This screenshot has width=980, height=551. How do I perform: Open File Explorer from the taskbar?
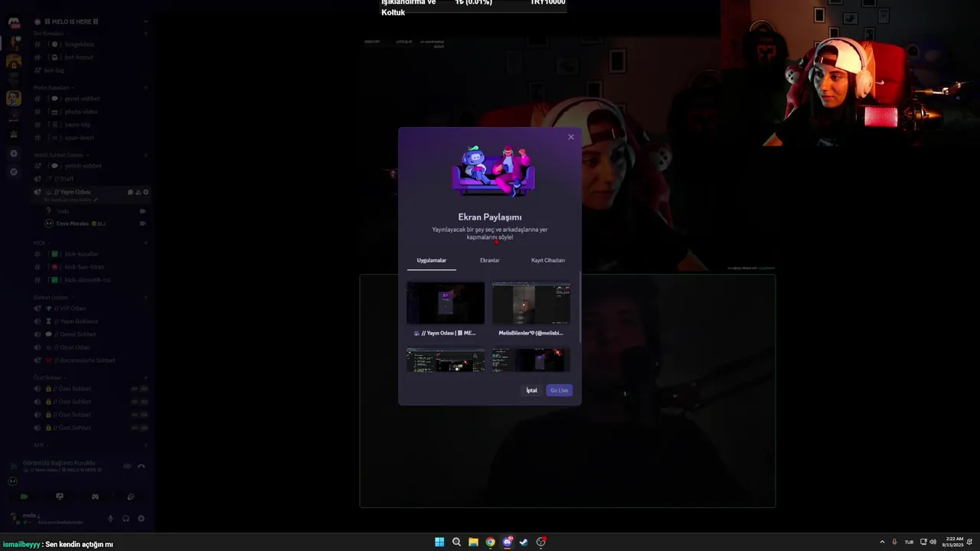[473, 542]
